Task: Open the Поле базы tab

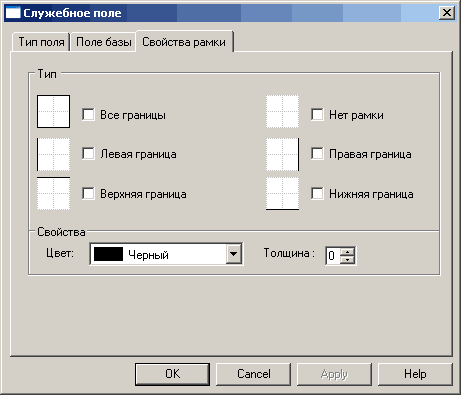Action: [104, 42]
